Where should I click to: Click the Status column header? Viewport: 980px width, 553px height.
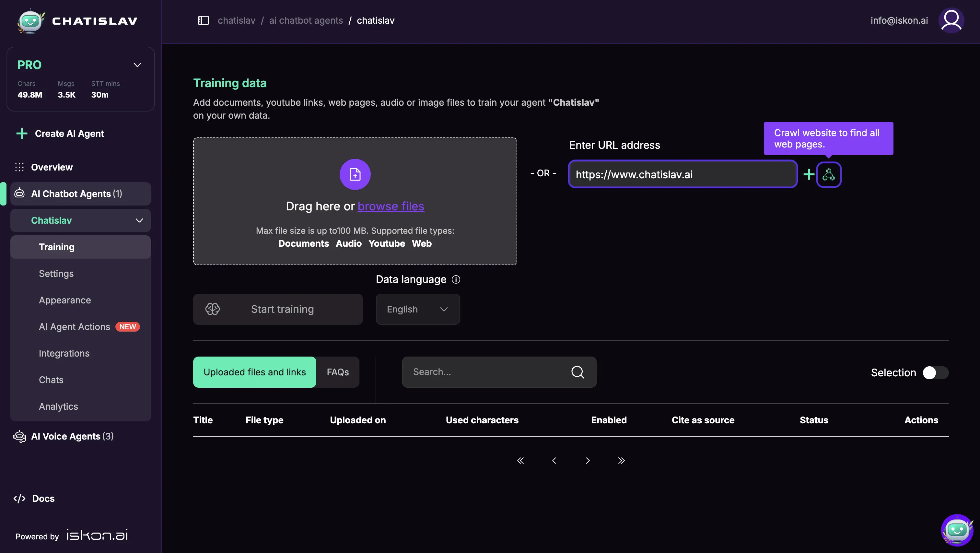coord(814,420)
